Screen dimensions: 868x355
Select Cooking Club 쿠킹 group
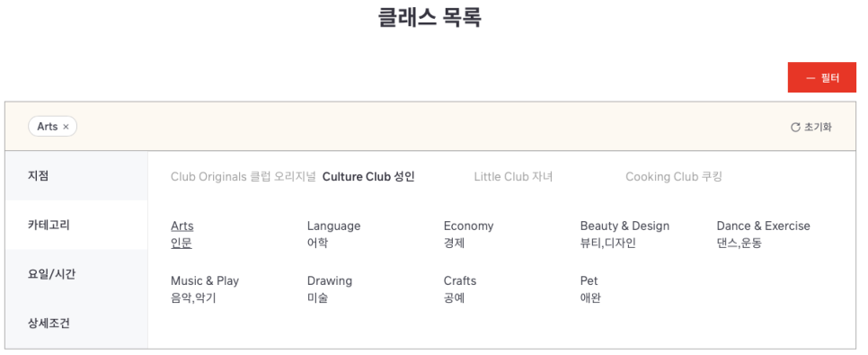674,177
